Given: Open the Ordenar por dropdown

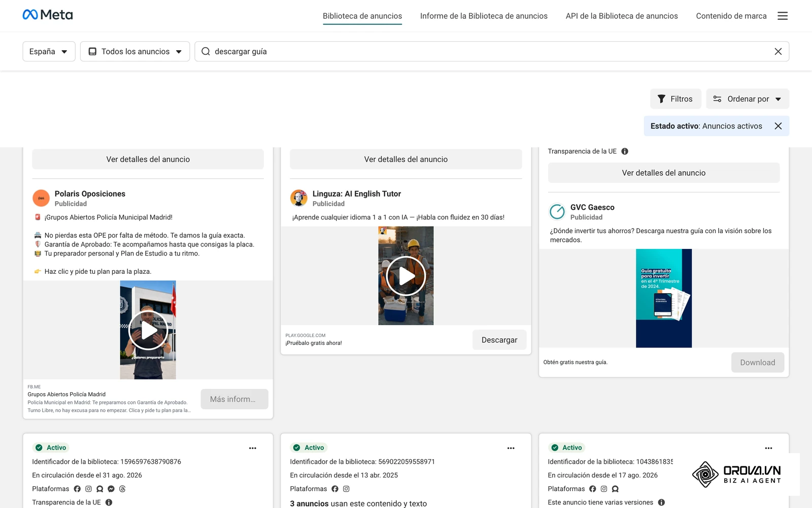Looking at the screenshot, I should (748, 99).
